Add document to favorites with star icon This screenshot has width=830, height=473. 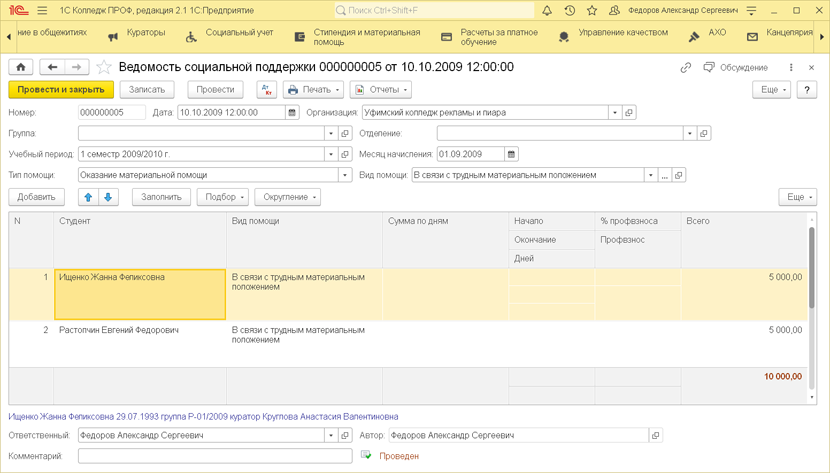pos(104,67)
